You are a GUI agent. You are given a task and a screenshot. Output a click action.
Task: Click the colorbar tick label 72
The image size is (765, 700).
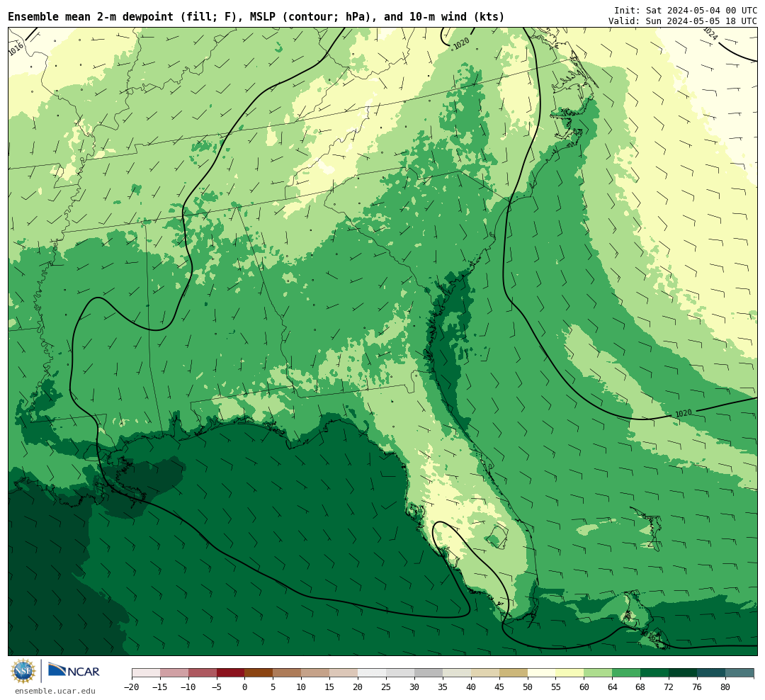[x=669, y=687]
